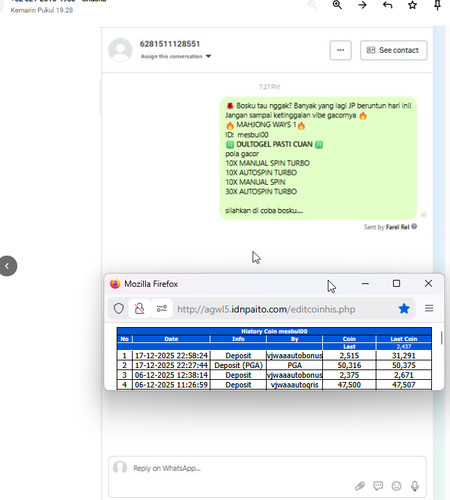Open the quick replies speech bubble icon
Viewport: 450px width, 500px height.
click(x=378, y=486)
